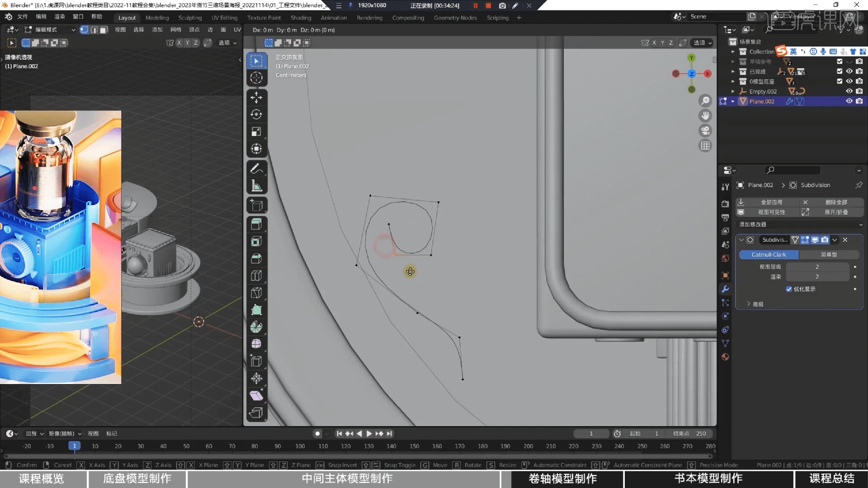Click the pan view hand gizmo

pos(705,116)
